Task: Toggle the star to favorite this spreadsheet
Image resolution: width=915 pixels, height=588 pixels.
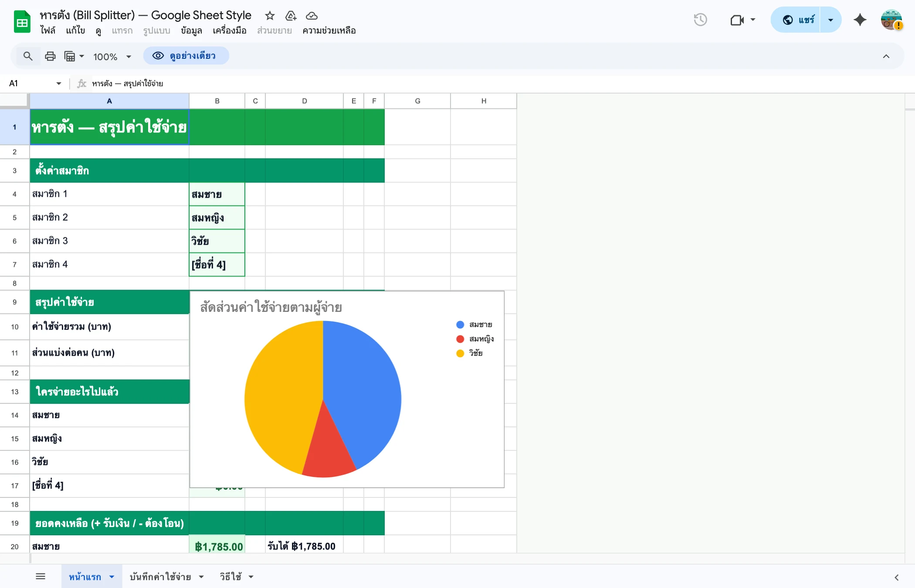Action: 269,16
